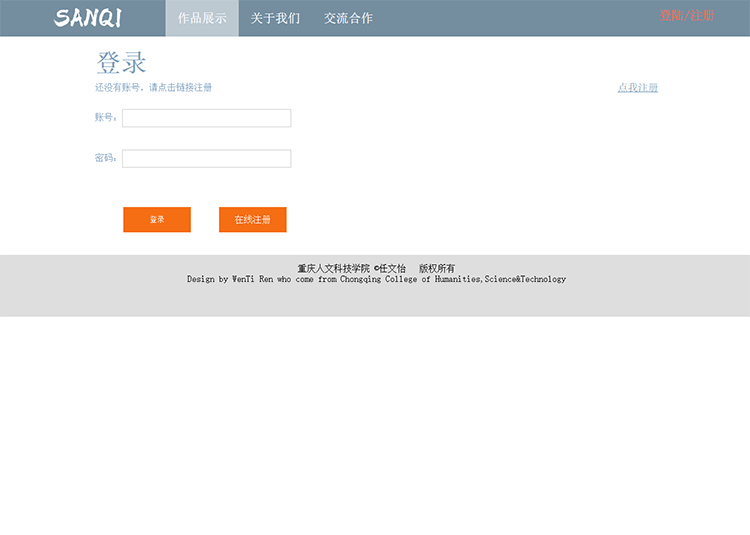The height and width of the screenshot is (535, 750).
Task: Click the large 登录 page heading
Action: (121, 62)
